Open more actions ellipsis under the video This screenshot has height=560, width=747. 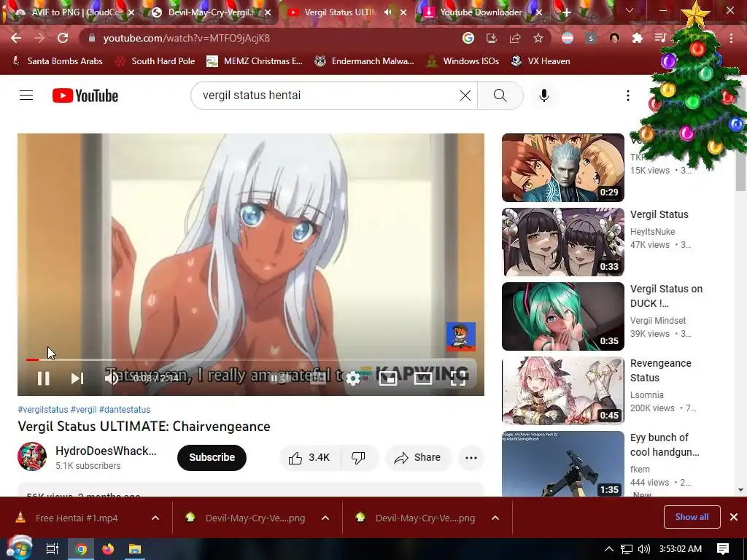coord(471,458)
